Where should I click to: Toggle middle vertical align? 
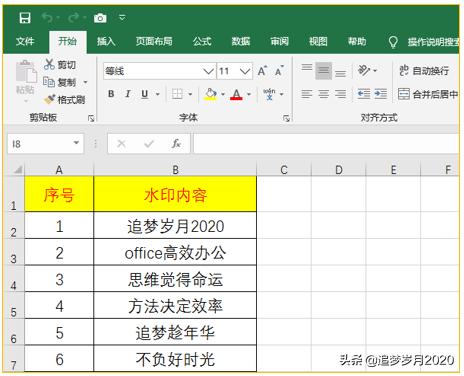[x=323, y=71]
